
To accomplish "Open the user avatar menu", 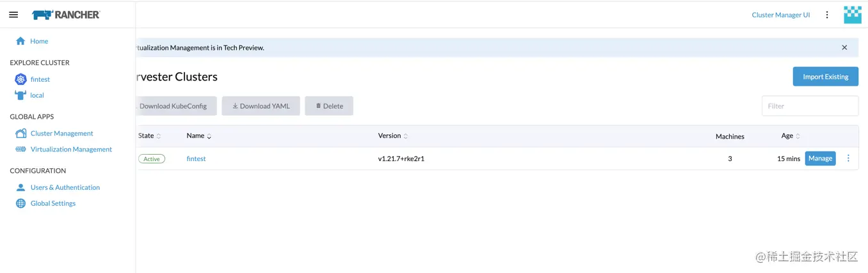I will click(853, 15).
